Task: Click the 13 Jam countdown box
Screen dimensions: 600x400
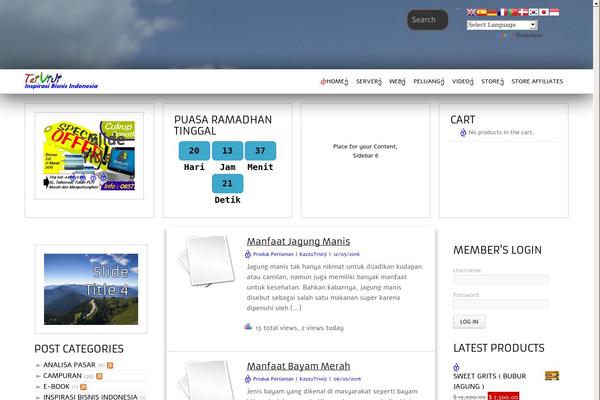Action: point(227,151)
